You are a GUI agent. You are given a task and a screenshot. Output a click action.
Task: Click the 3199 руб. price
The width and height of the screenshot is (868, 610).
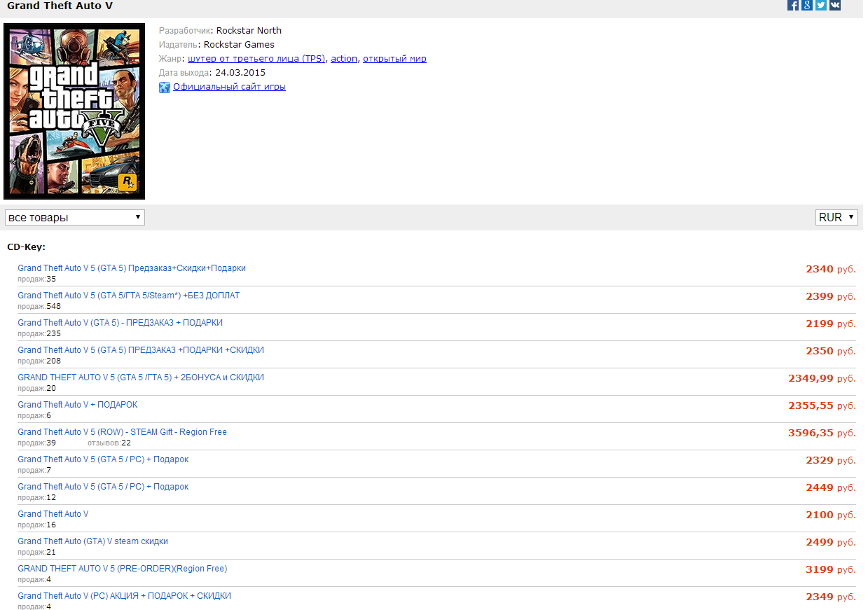click(831, 569)
